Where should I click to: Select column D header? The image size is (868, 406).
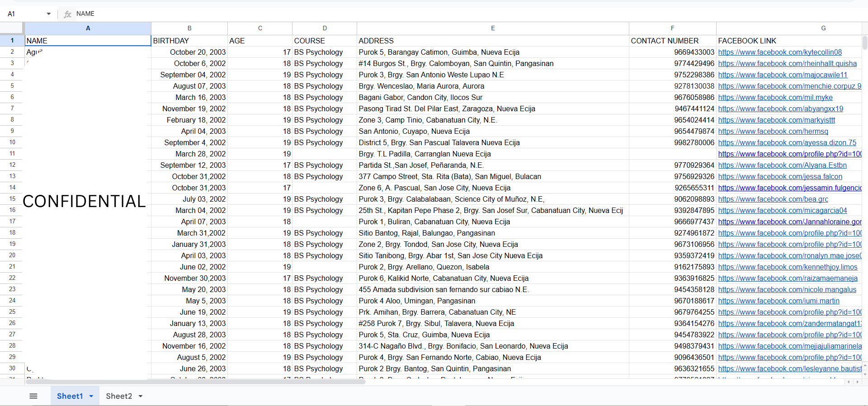(x=325, y=28)
